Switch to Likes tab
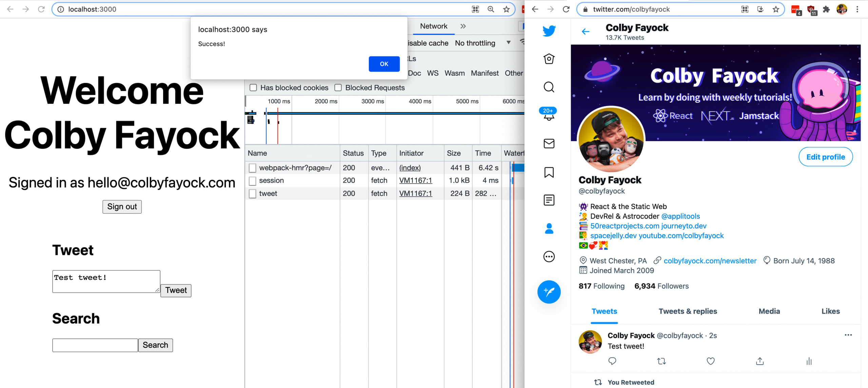This screenshot has width=868, height=388. point(830,311)
